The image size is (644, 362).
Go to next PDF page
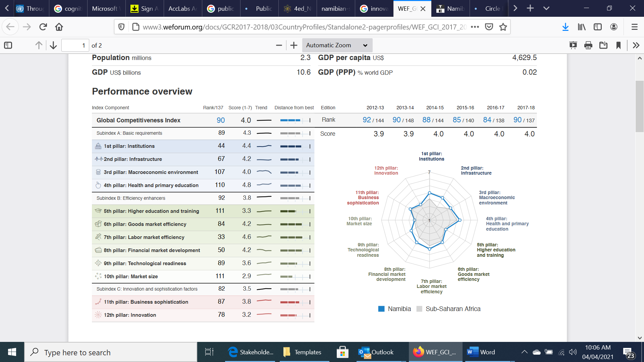(53, 45)
